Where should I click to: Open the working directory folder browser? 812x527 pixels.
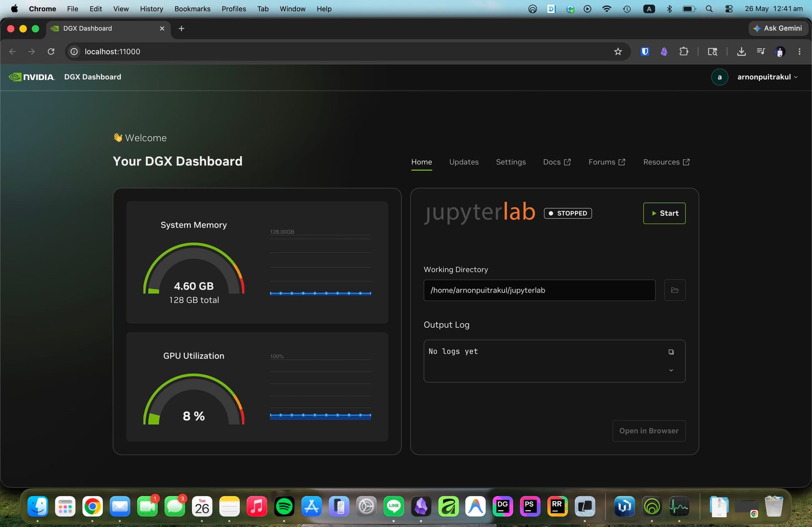coord(675,290)
